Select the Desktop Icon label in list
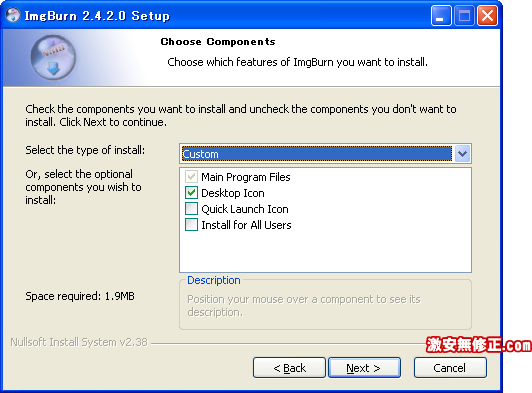 click(233, 193)
